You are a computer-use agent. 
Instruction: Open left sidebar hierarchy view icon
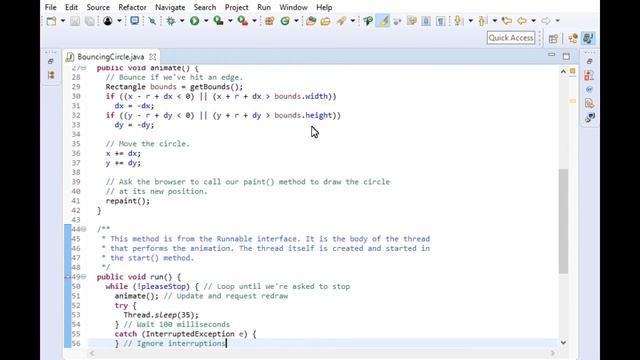(x=51, y=76)
